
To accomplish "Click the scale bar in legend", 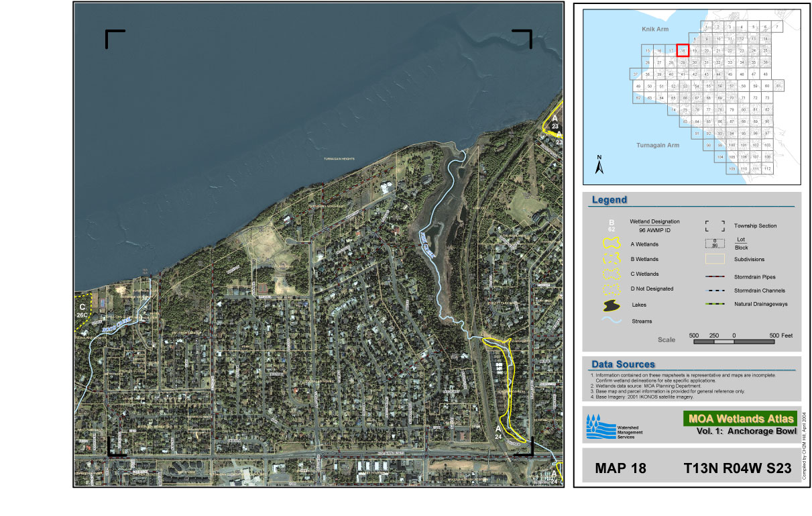I will click(x=734, y=341).
